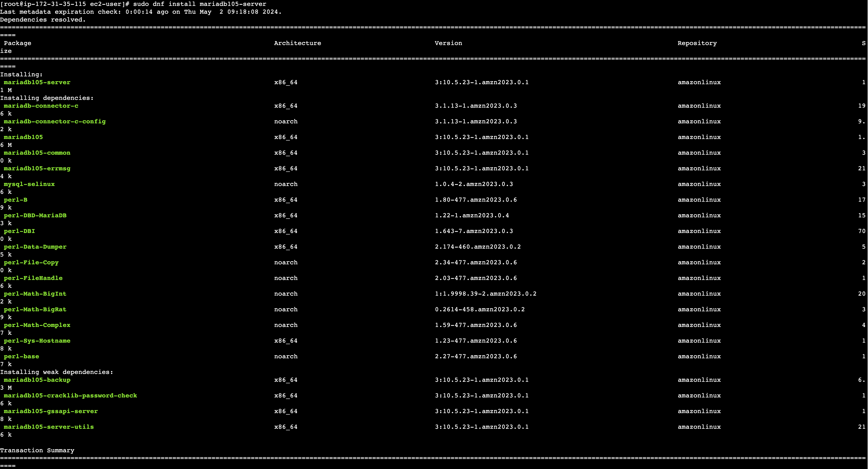
Task: Click amazonlinux repository in mariadb105-backup row
Action: (699, 380)
